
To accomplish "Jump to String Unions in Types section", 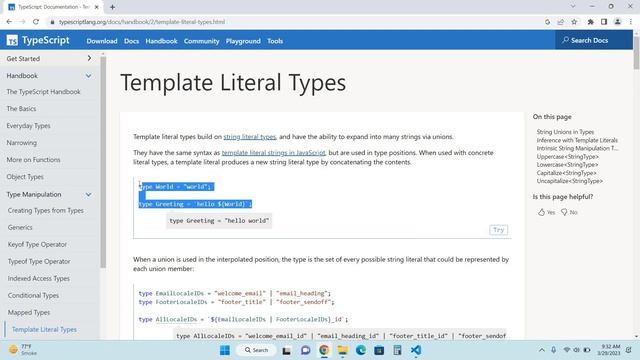I will pos(565,132).
